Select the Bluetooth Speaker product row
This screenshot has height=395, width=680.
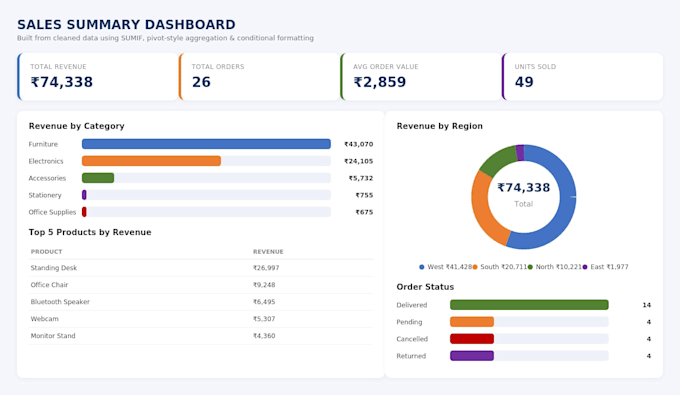[201, 302]
